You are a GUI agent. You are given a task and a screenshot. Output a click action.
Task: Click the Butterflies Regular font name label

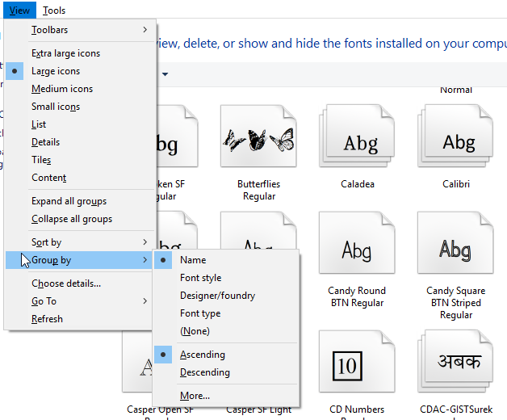(x=258, y=190)
